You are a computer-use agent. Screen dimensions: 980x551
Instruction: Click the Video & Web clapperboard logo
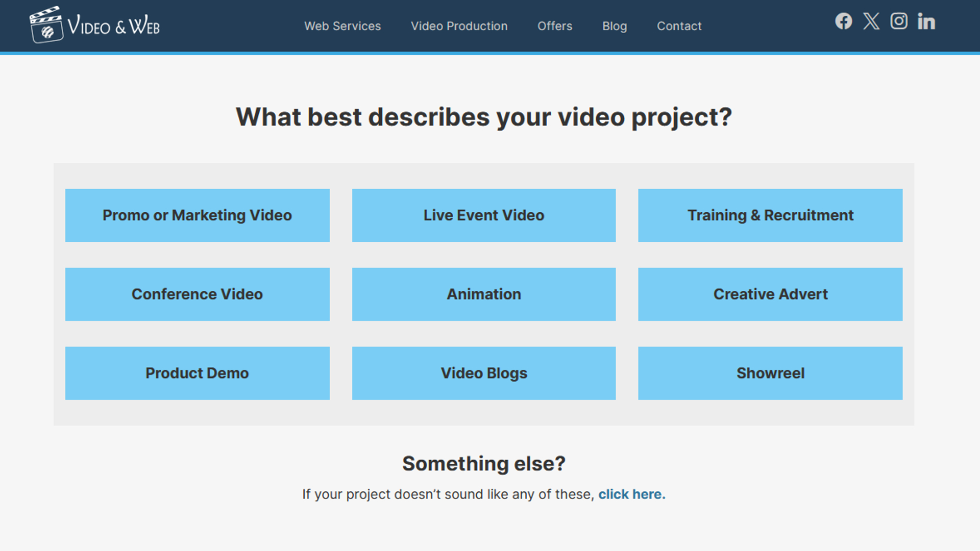click(x=95, y=24)
